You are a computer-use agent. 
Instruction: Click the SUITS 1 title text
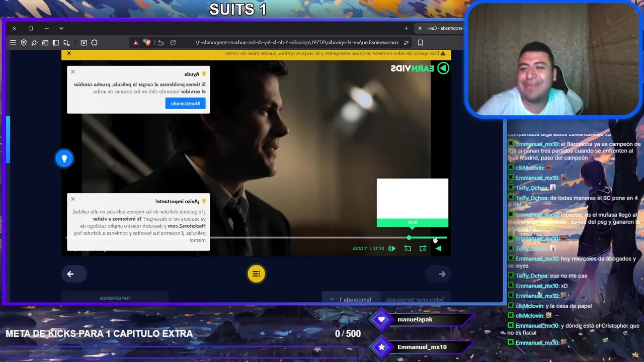point(237,9)
